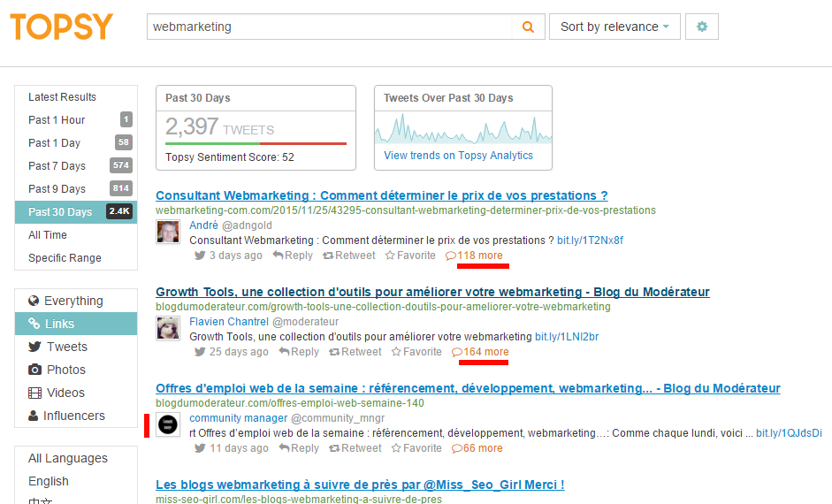Viewport: 832px width, 504px height.
Task: Reply to Flavien Chantrel's tweet
Action: pyautogui.click(x=299, y=352)
